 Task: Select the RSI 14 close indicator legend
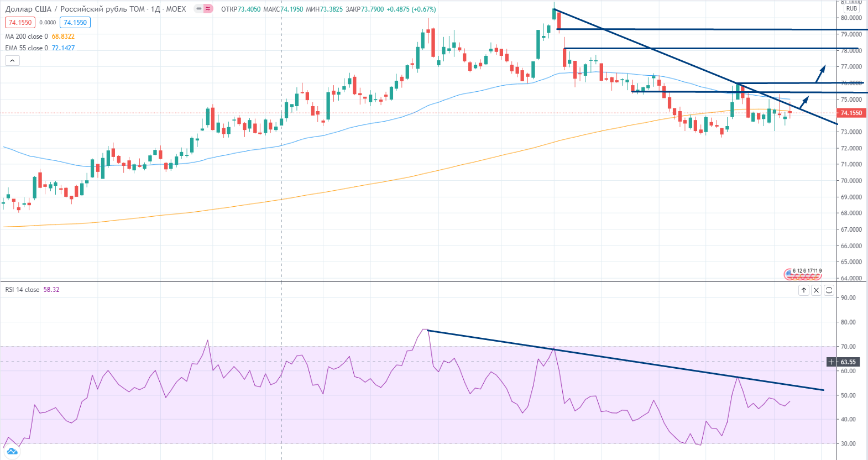pos(22,290)
